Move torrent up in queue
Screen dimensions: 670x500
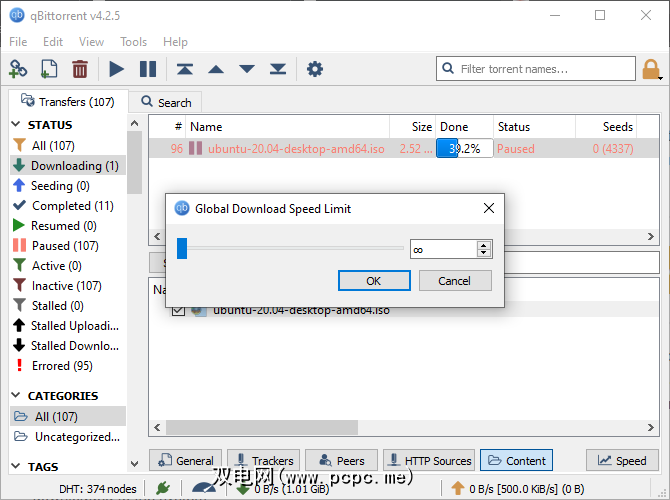click(216, 69)
